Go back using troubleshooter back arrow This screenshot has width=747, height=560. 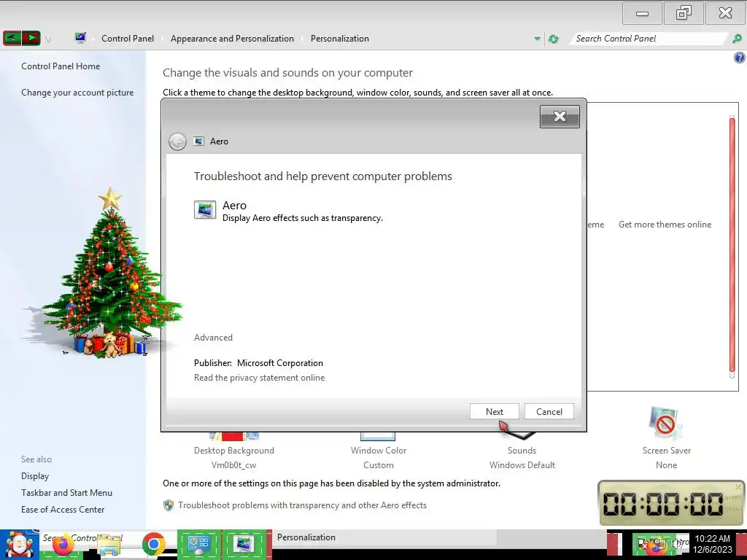click(177, 141)
